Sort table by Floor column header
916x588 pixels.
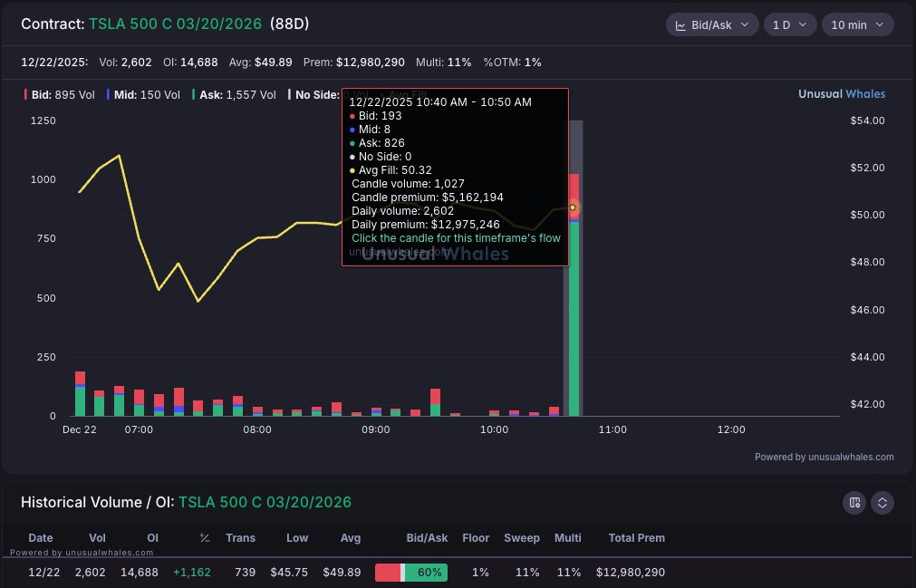pos(476,538)
